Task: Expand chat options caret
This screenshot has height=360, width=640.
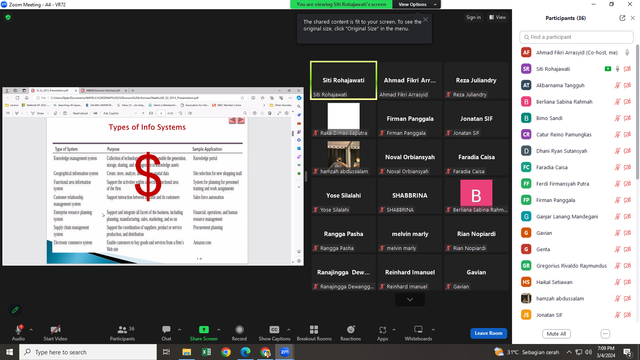Action: (180, 329)
